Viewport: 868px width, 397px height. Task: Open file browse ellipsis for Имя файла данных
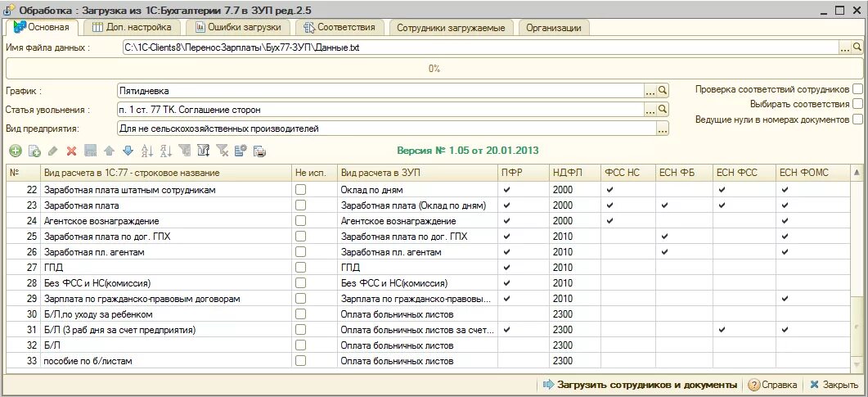[x=845, y=48]
